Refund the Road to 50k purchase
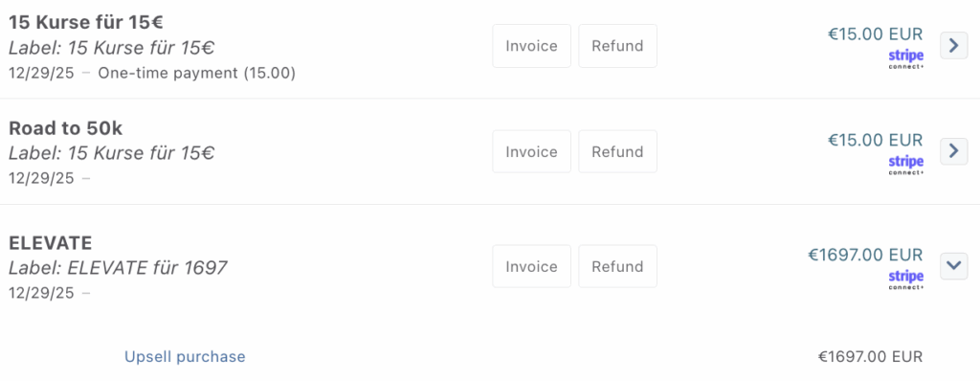This screenshot has height=381, width=980. (617, 151)
